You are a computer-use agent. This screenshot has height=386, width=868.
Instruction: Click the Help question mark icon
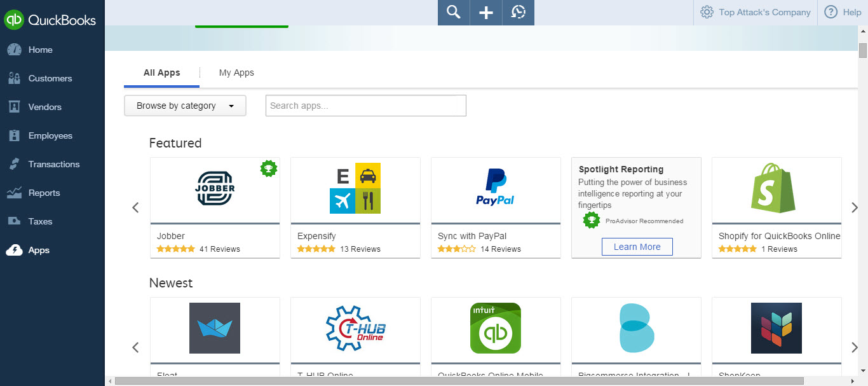coord(831,12)
